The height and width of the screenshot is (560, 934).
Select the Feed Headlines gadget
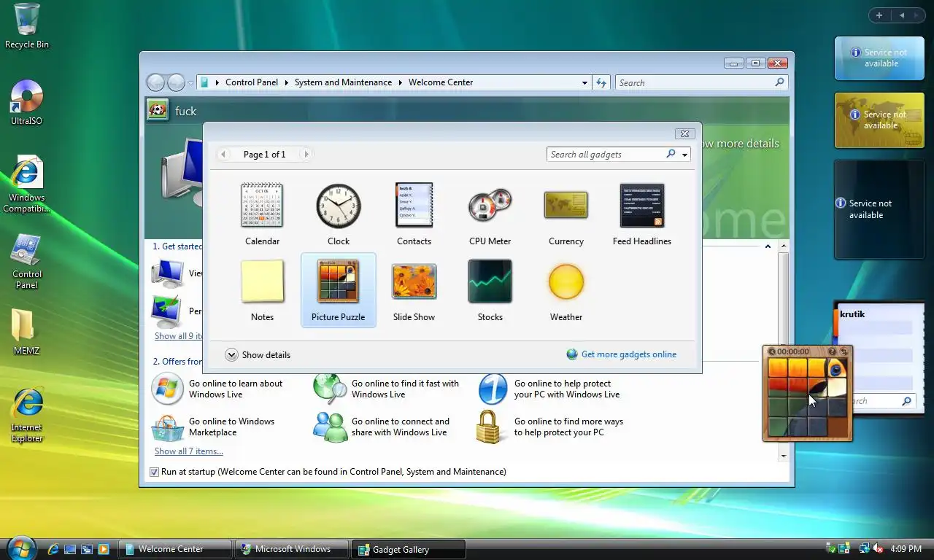point(641,214)
